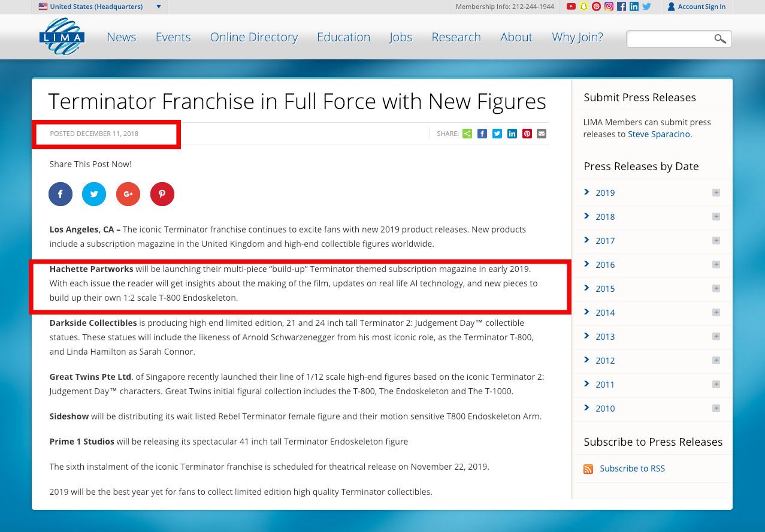Open the Snapchat icon in top bar
This screenshot has width=765, height=532.
pos(583,7)
